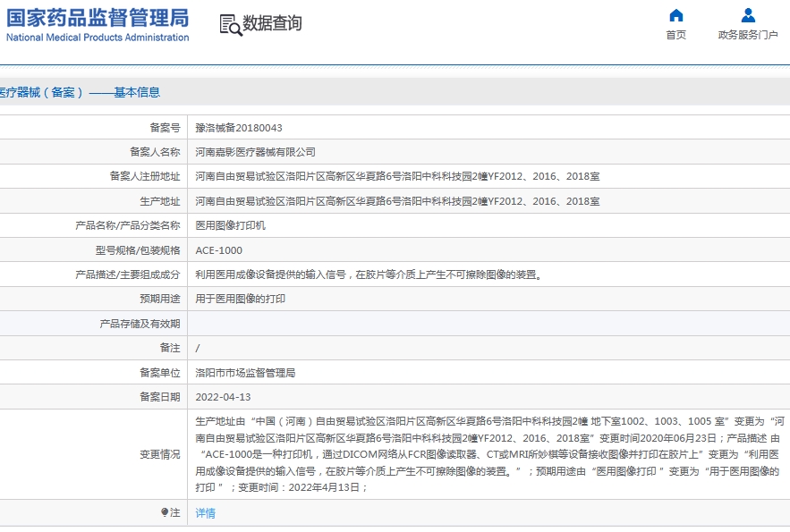This screenshot has width=790, height=532.
Task: Click the 备案单位 label
Action: point(160,373)
